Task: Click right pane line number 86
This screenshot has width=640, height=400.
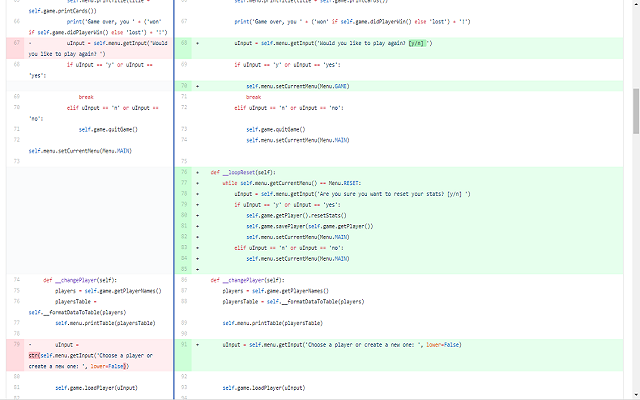Action: [184, 280]
